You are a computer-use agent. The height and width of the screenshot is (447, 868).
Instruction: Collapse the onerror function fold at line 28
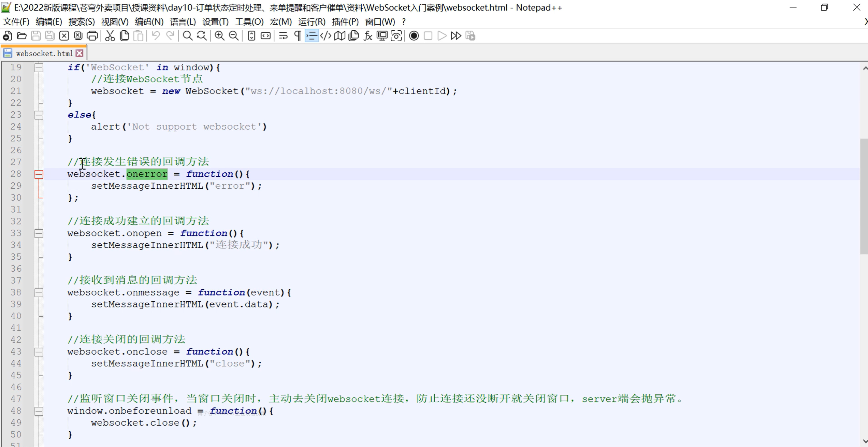coord(39,174)
